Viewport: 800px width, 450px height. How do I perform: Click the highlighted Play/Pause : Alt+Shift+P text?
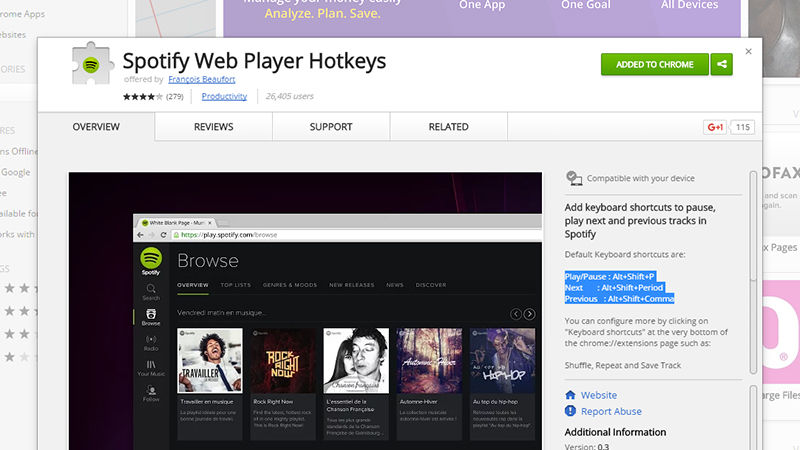pos(610,276)
